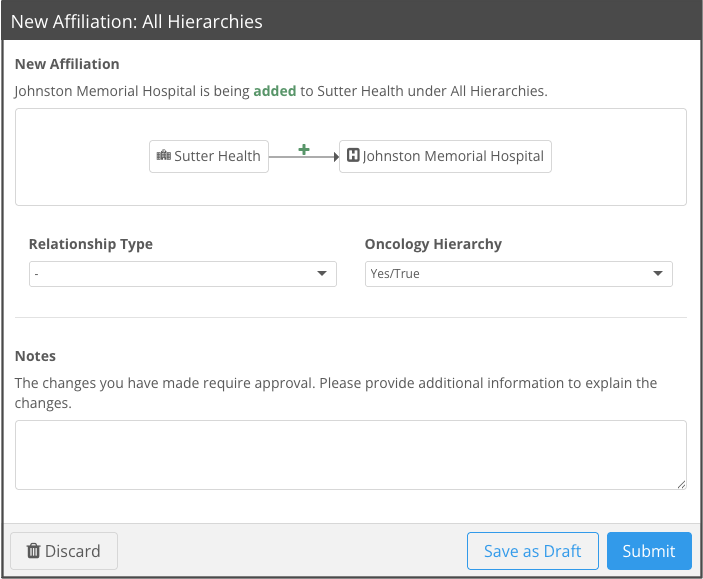Click the arrowhead pointing to Johnston Memorial Hospital
This screenshot has height=579, width=703.
pos(334,157)
